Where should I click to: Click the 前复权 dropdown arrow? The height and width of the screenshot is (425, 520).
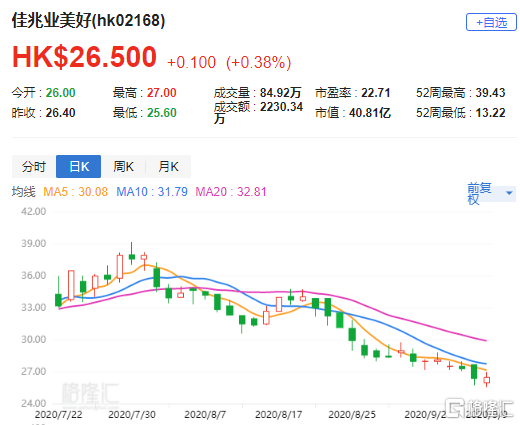[509, 193]
